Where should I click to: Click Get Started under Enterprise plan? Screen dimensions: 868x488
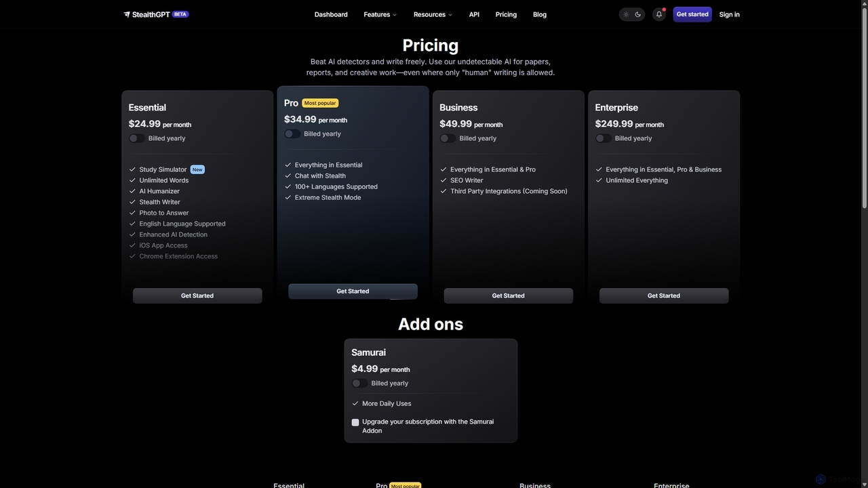(664, 296)
